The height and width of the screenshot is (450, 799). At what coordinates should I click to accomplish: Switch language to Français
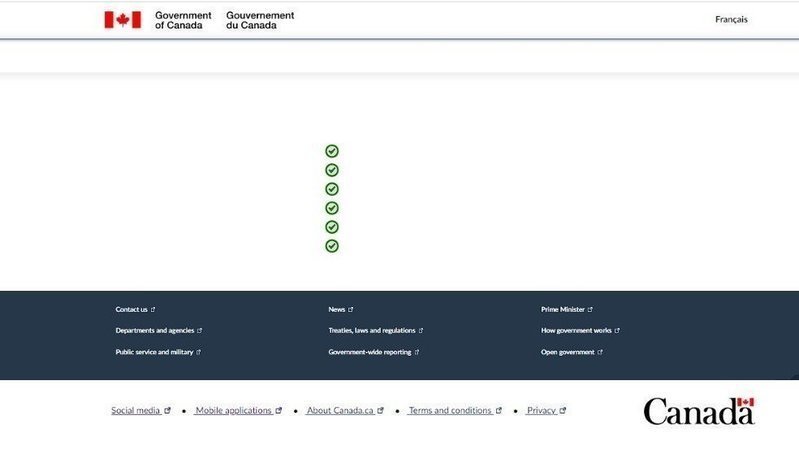tap(731, 19)
